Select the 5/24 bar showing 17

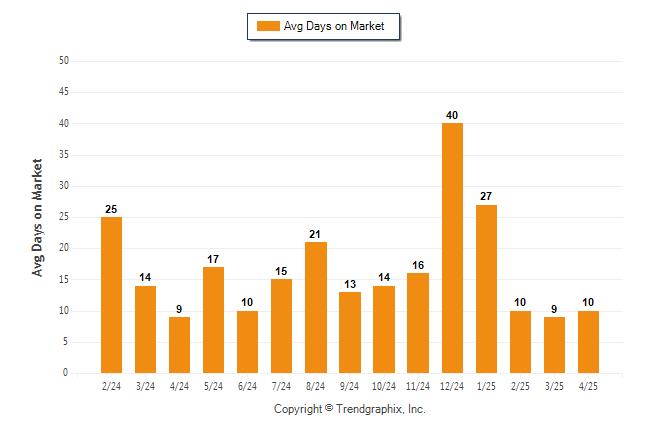pos(213,320)
